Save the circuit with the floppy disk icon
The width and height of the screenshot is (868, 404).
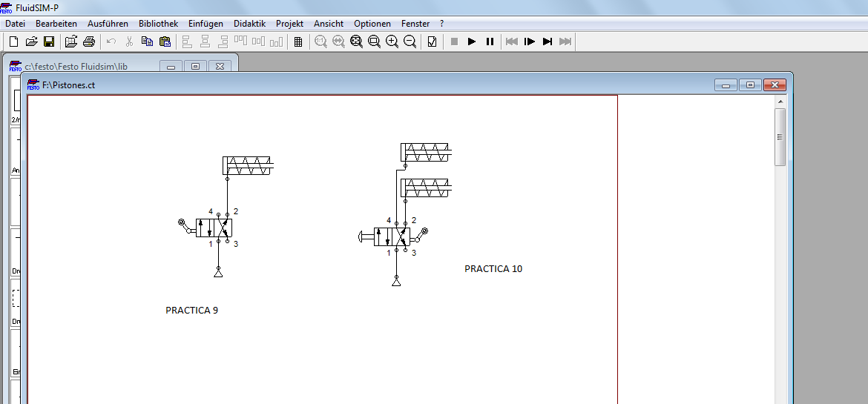pyautogui.click(x=49, y=42)
